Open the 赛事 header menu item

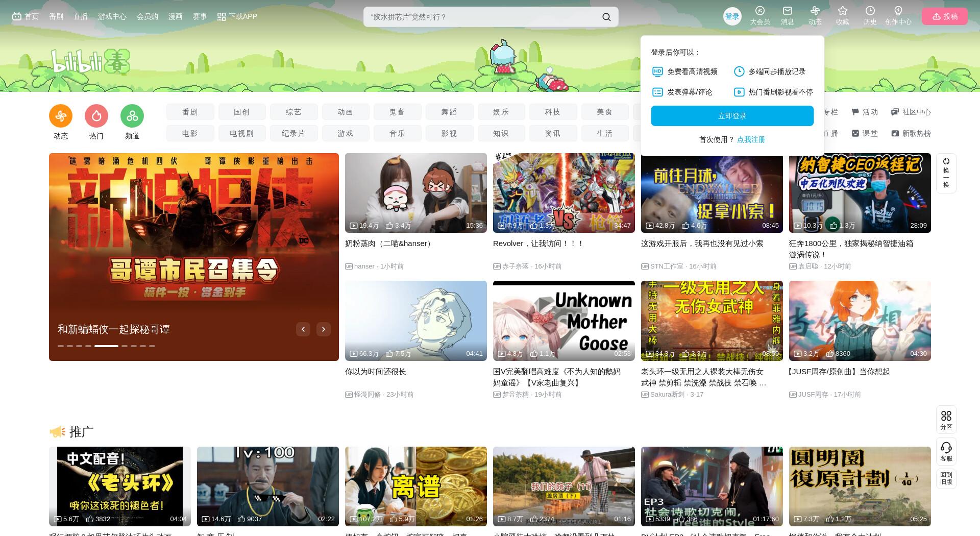(200, 16)
